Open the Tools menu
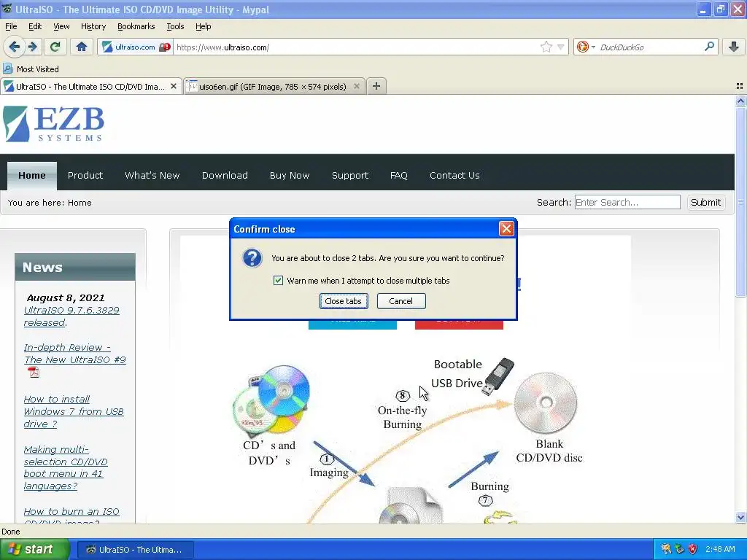This screenshot has width=747, height=560. 175,26
